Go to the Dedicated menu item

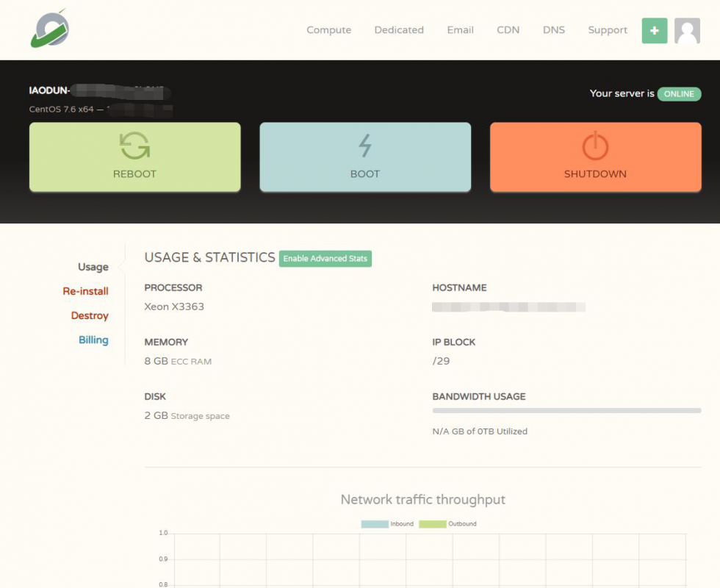coord(399,30)
